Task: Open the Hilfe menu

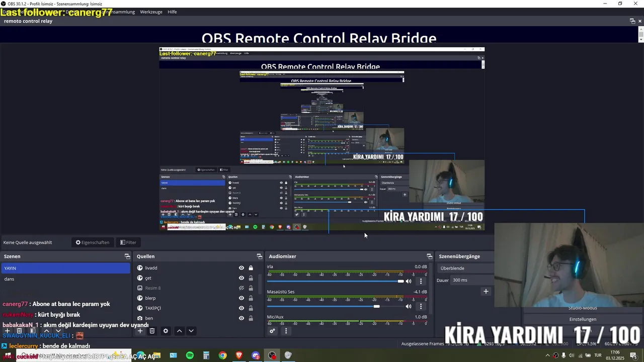Action: (x=172, y=12)
